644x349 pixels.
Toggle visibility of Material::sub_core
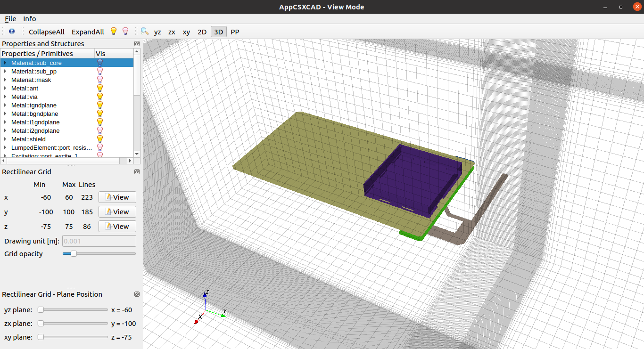click(99, 63)
